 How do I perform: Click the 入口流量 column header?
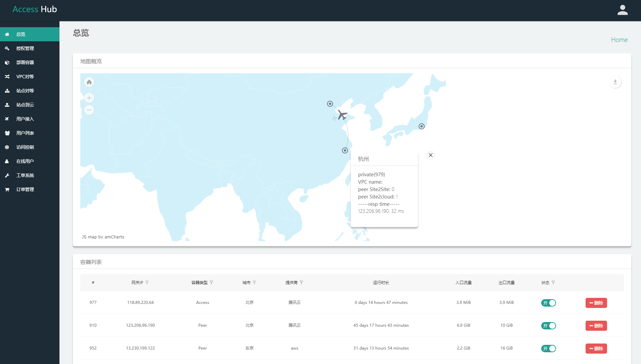pyautogui.click(x=464, y=282)
